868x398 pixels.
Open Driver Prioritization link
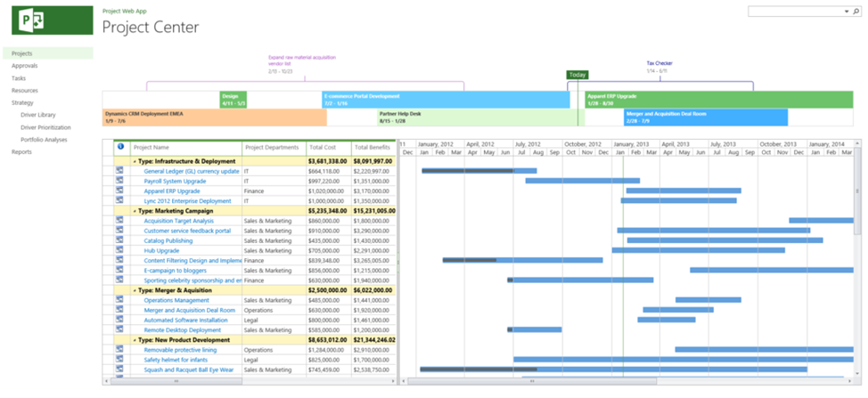46,127
